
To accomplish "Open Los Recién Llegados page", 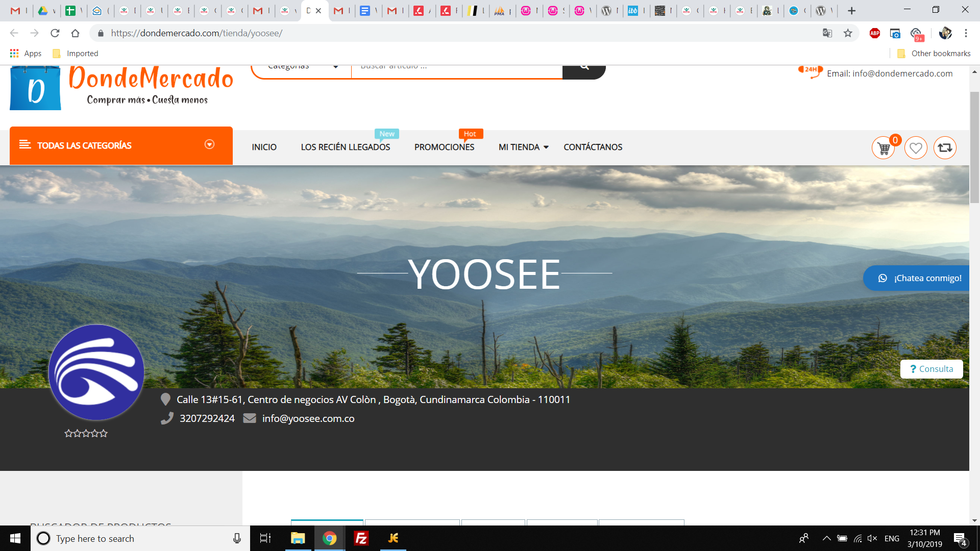I will point(346,147).
